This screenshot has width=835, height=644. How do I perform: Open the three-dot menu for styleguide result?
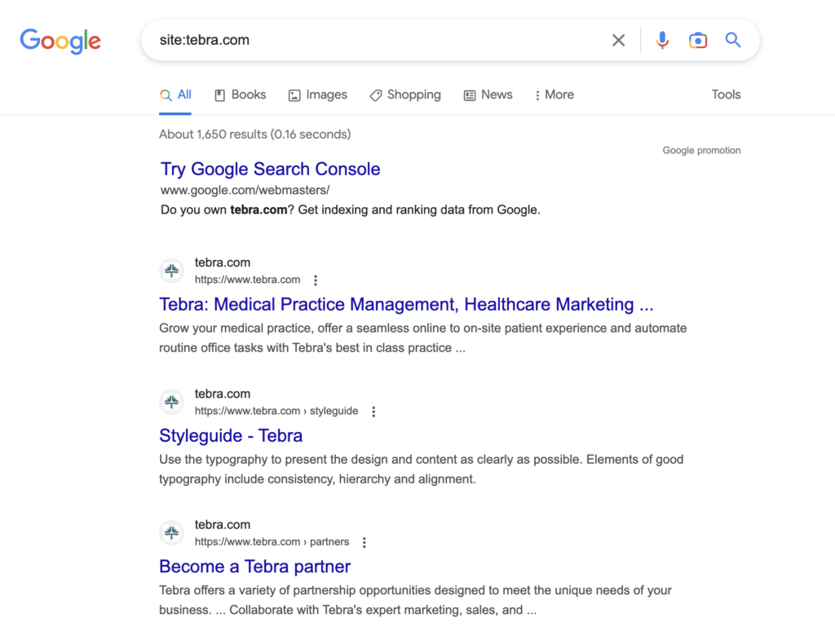373,412
